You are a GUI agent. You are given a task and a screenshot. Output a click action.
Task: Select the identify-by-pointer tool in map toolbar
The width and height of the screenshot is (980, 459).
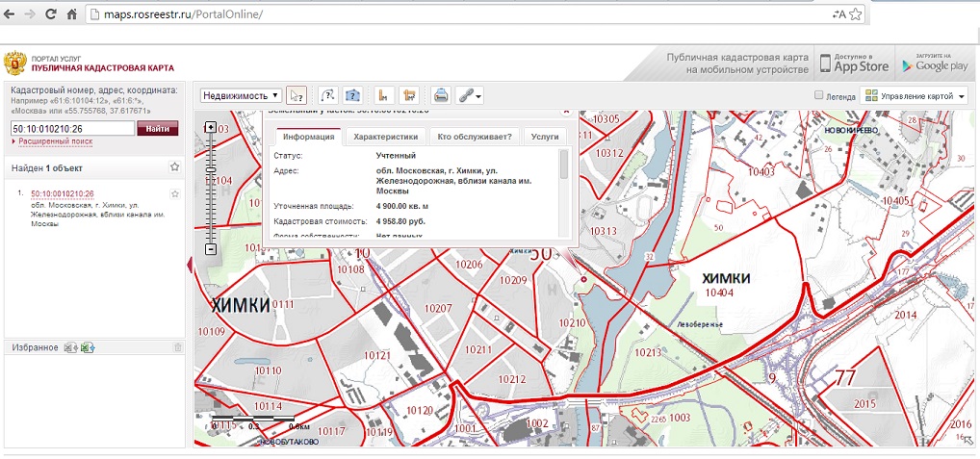[297, 95]
